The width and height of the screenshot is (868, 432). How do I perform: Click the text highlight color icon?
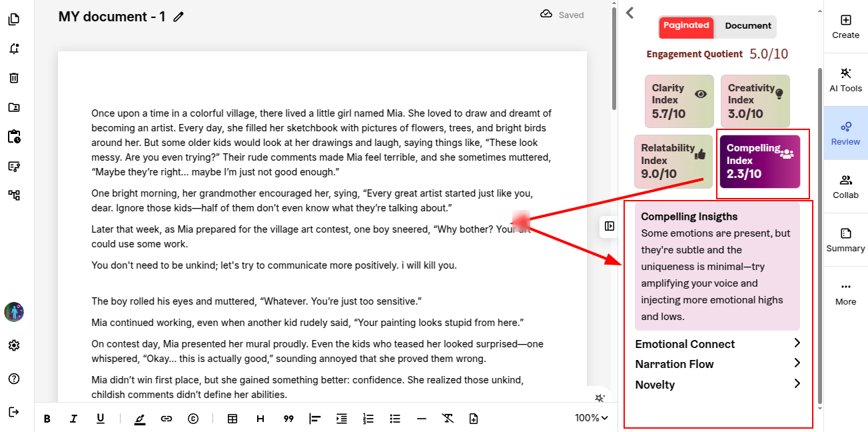(x=139, y=419)
